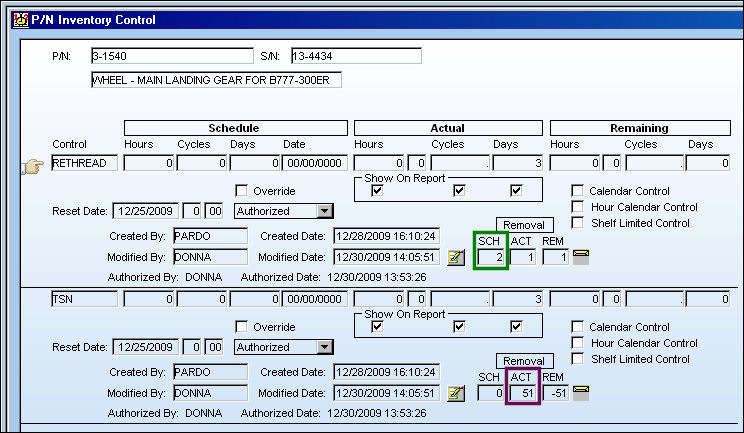Click RETHREAD Actual Days field showing 3
The width and height of the screenshot is (744, 433).
click(518, 163)
